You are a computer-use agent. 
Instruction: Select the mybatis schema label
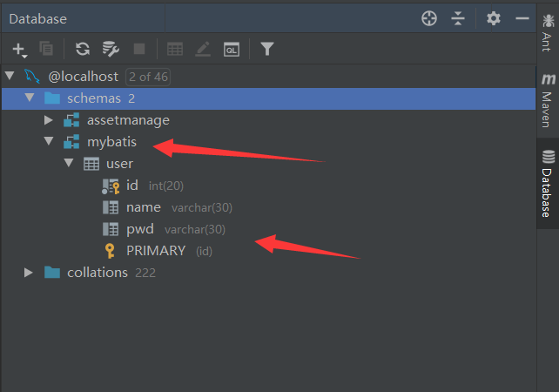tap(112, 142)
